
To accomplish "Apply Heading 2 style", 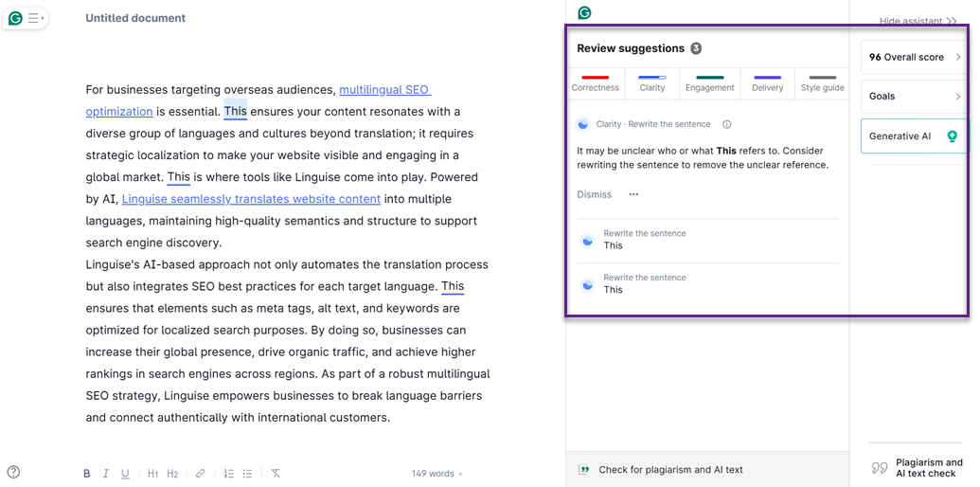I will point(172,473).
